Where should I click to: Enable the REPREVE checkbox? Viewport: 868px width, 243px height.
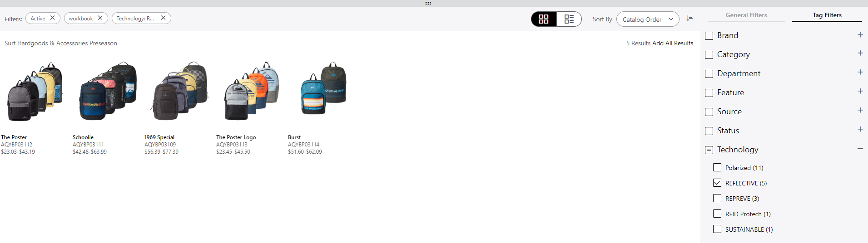pyautogui.click(x=717, y=199)
